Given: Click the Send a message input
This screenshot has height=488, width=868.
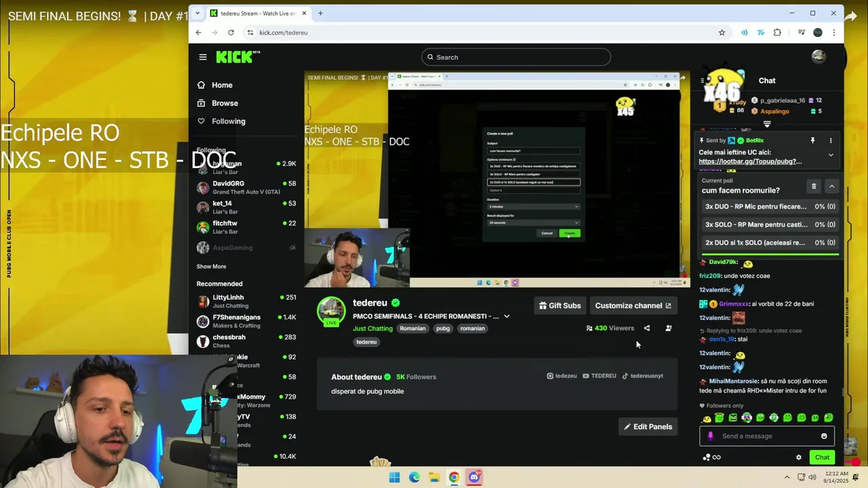Looking at the screenshot, I should pyautogui.click(x=766, y=436).
